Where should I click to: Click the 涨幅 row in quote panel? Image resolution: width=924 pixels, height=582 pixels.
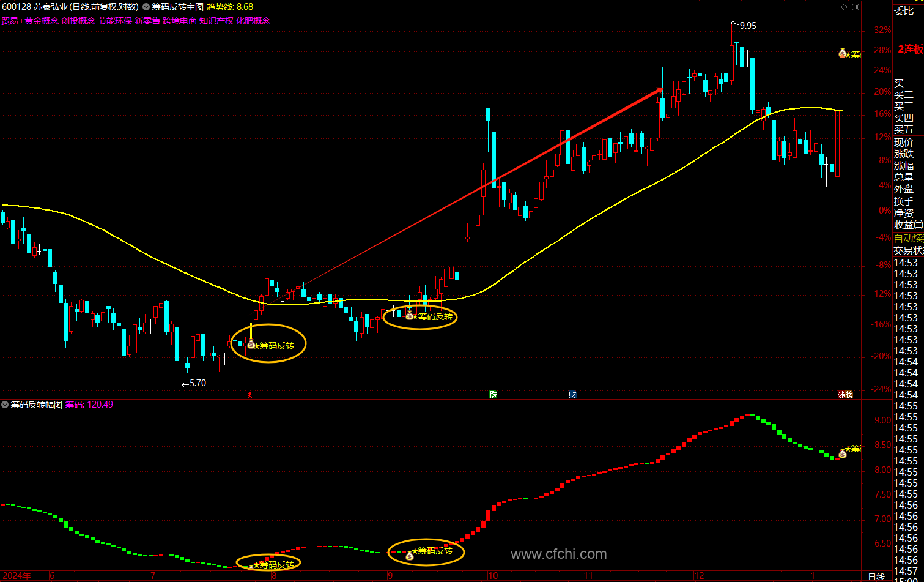coord(904,165)
